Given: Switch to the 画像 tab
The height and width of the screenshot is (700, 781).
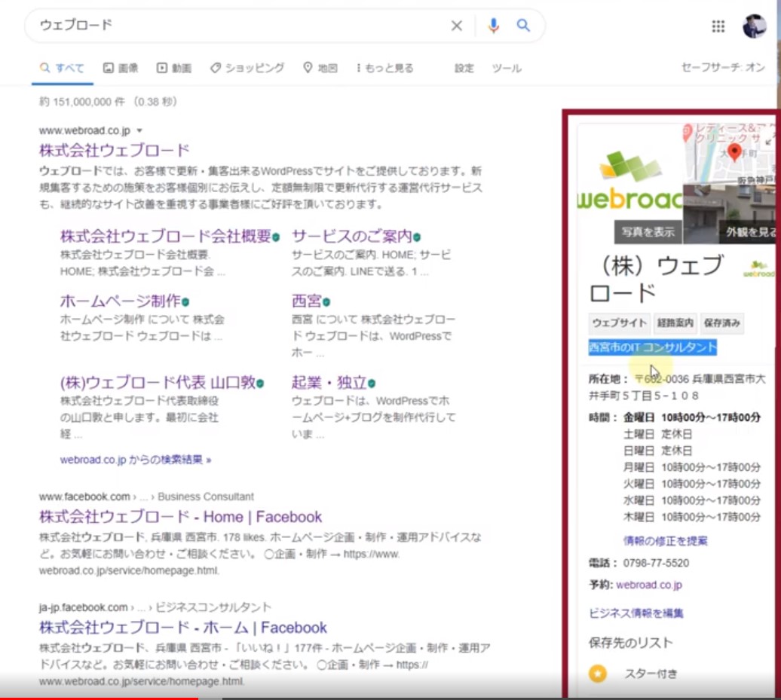Looking at the screenshot, I should click(121, 69).
